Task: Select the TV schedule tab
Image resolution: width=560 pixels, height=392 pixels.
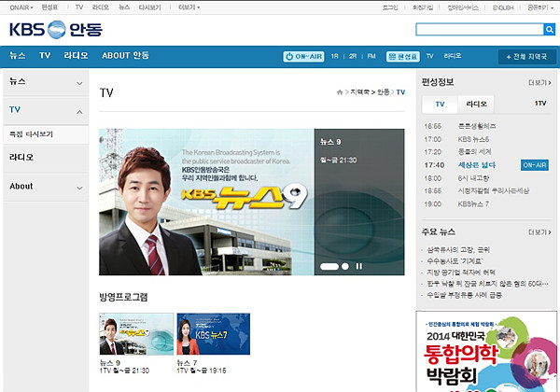Action: click(440, 104)
